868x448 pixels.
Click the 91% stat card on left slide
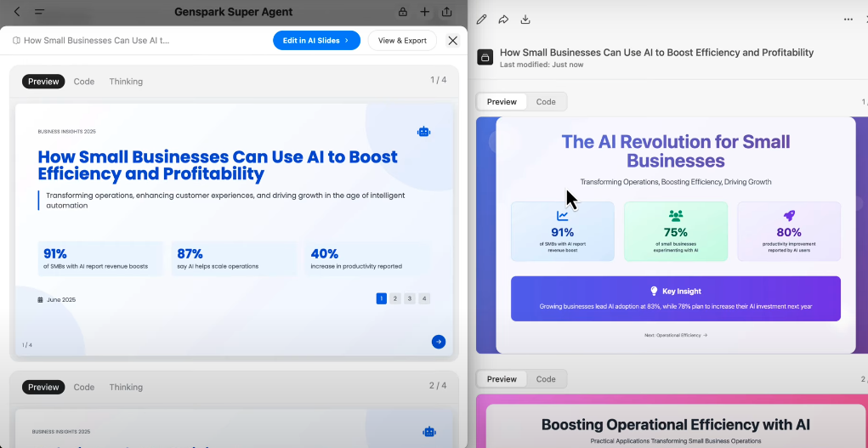pos(101,258)
